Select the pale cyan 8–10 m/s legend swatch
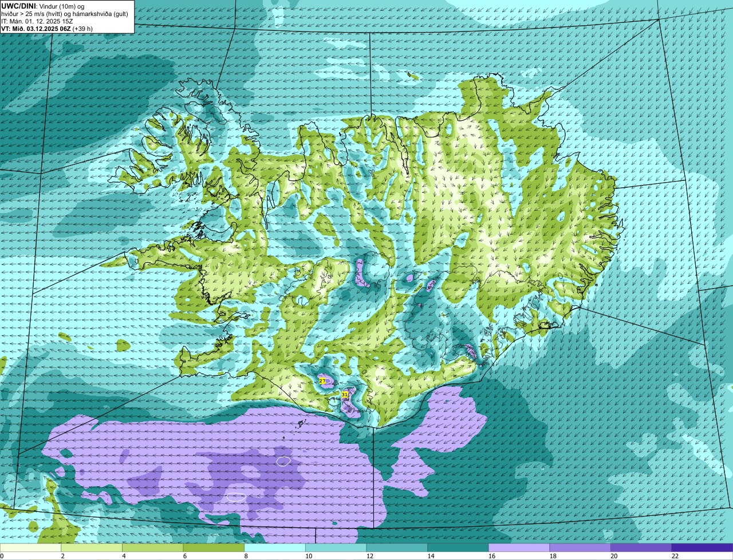 275,547
